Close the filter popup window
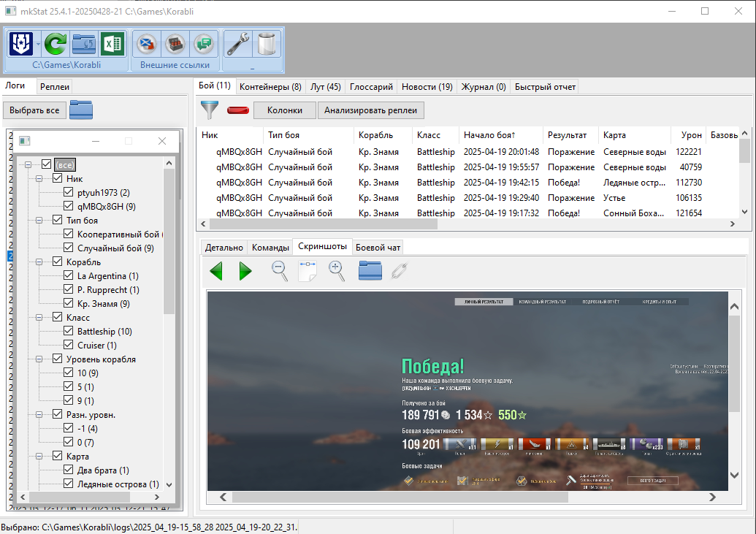The image size is (756, 534). [162, 141]
